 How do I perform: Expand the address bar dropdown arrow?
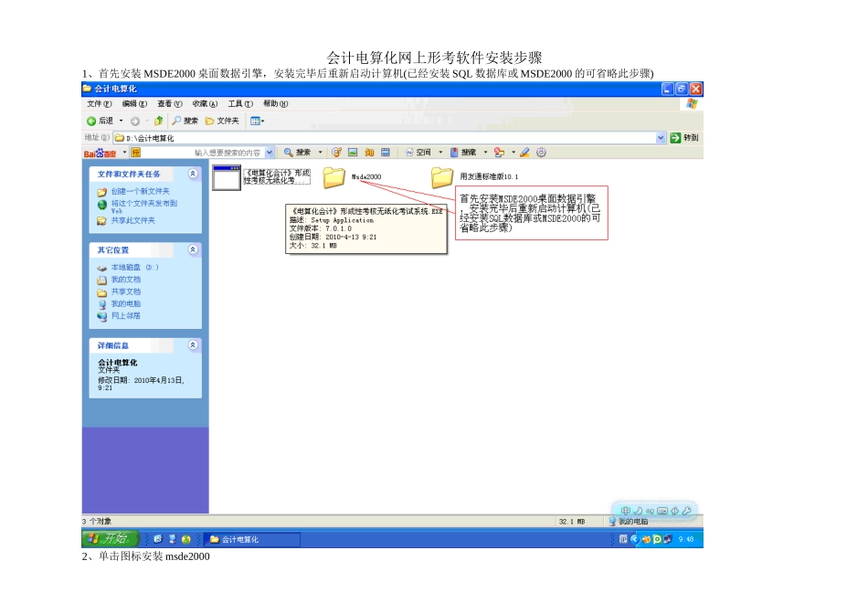click(x=661, y=138)
